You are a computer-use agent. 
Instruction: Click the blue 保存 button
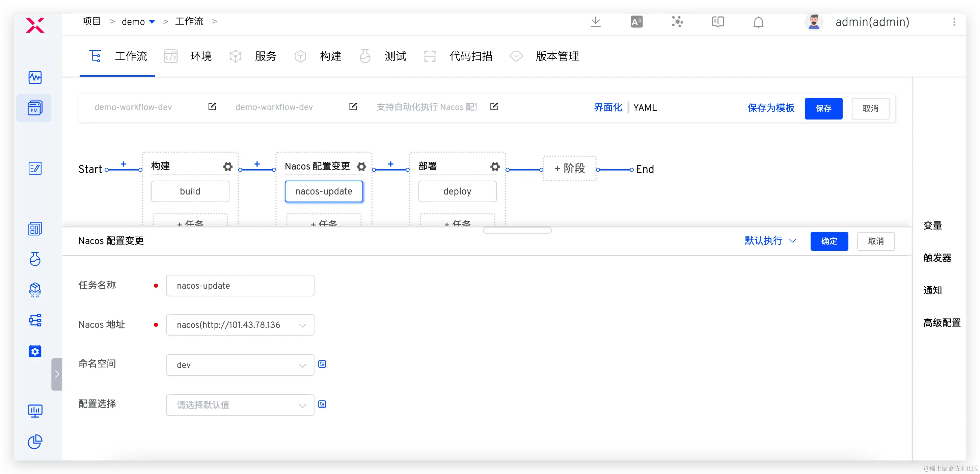tap(823, 108)
